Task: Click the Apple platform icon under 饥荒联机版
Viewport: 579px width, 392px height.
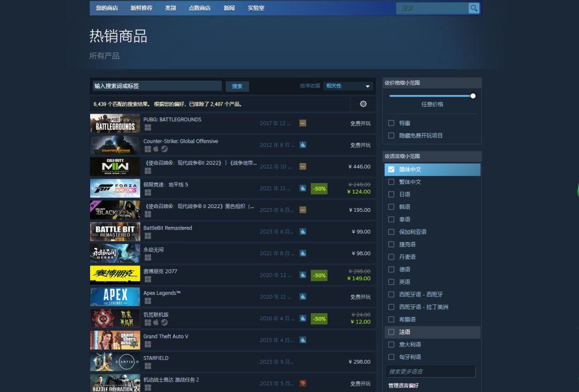Action: pyautogui.click(x=156, y=322)
